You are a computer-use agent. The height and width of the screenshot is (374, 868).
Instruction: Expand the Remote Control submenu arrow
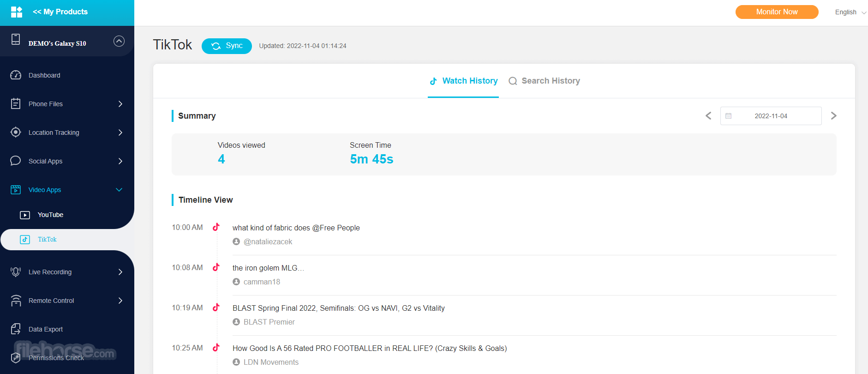click(x=120, y=301)
